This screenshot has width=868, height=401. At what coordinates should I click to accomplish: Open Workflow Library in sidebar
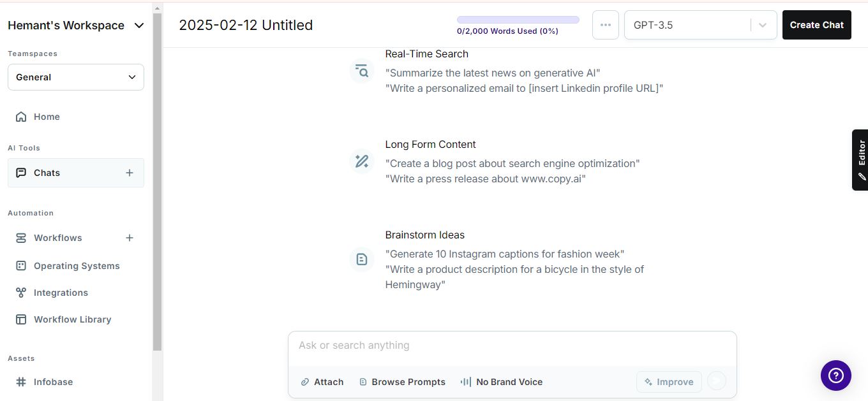click(x=72, y=319)
